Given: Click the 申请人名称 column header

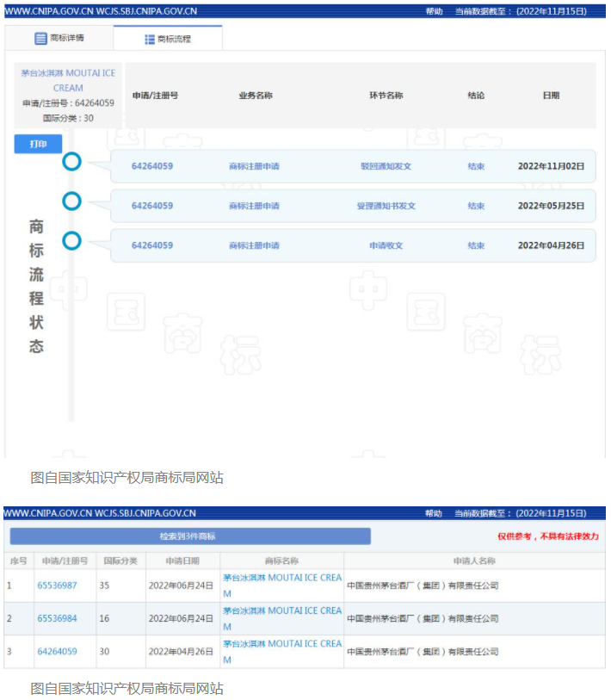Looking at the screenshot, I should pos(474,561).
